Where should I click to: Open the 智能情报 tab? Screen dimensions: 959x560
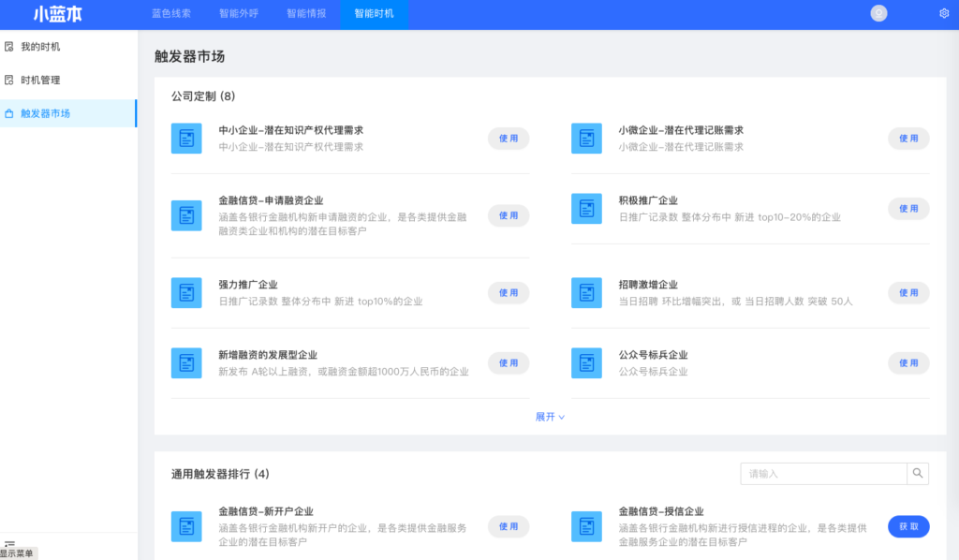pos(306,13)
